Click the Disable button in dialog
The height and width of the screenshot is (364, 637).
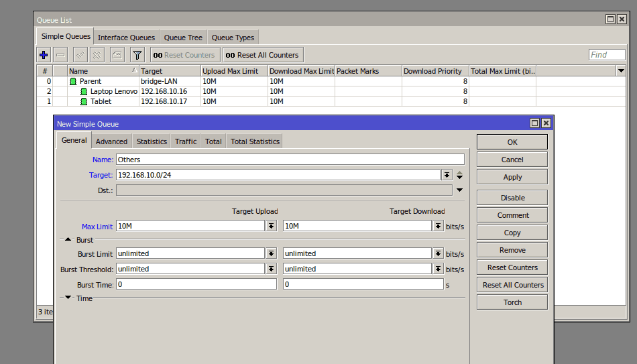[512, 198]
